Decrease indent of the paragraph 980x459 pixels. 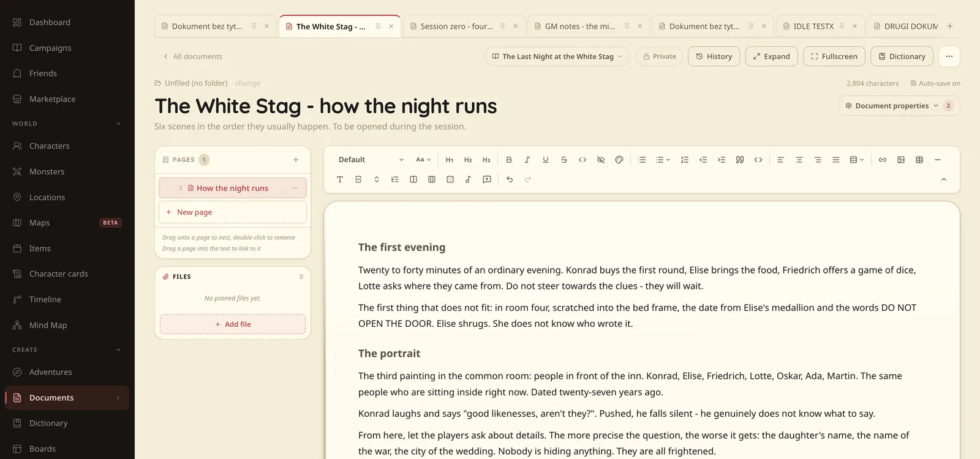click(703, 160)
